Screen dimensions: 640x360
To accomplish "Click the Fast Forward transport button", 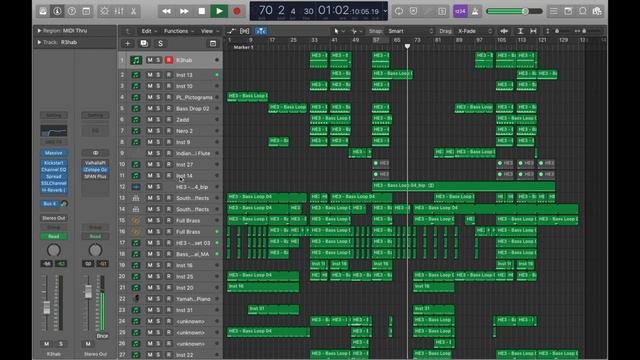I will pyautogui.click(x=184, y=11).
